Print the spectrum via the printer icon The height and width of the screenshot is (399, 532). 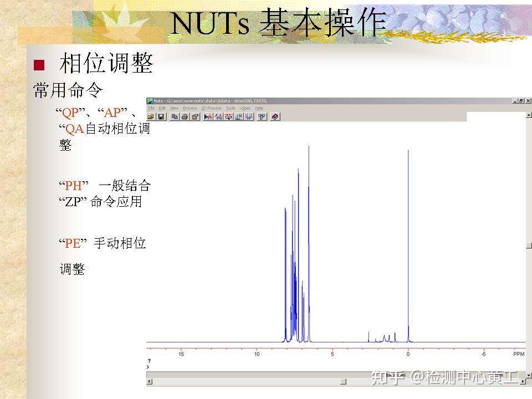click(185, 116)
